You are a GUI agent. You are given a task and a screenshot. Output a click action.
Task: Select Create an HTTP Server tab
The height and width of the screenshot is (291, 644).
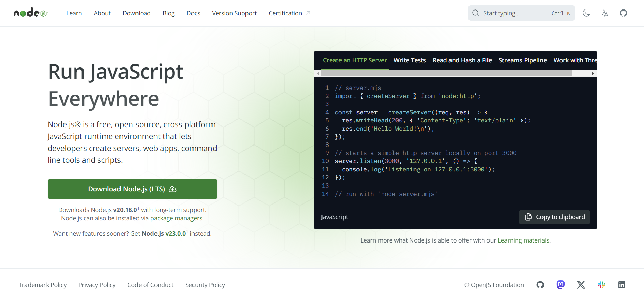click(x=355, y=60)
